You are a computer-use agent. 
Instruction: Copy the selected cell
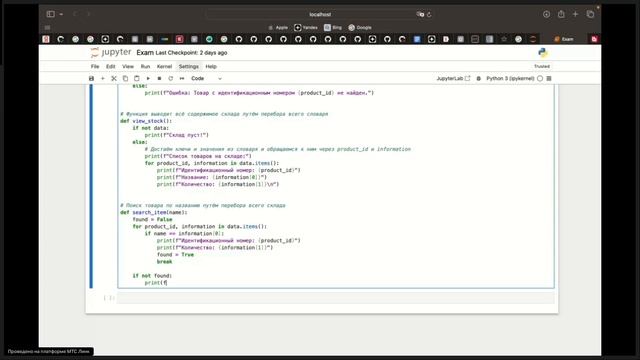(125, 78)
